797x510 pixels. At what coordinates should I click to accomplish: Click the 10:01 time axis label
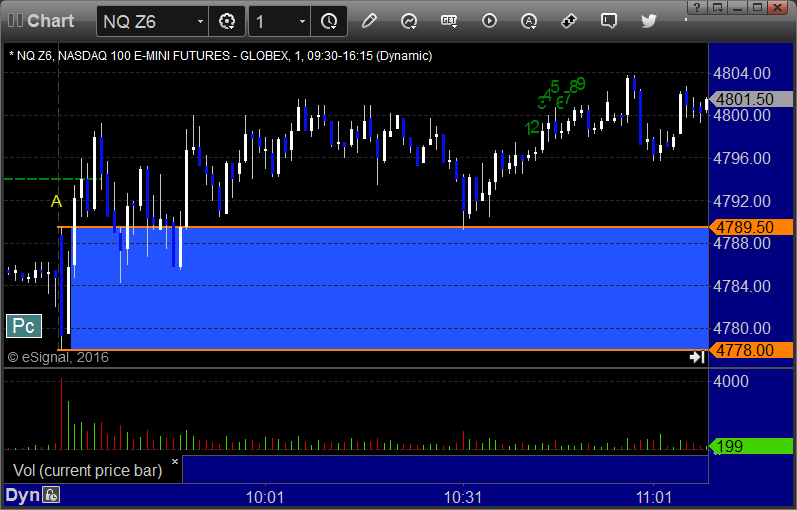tap(265, 497)
